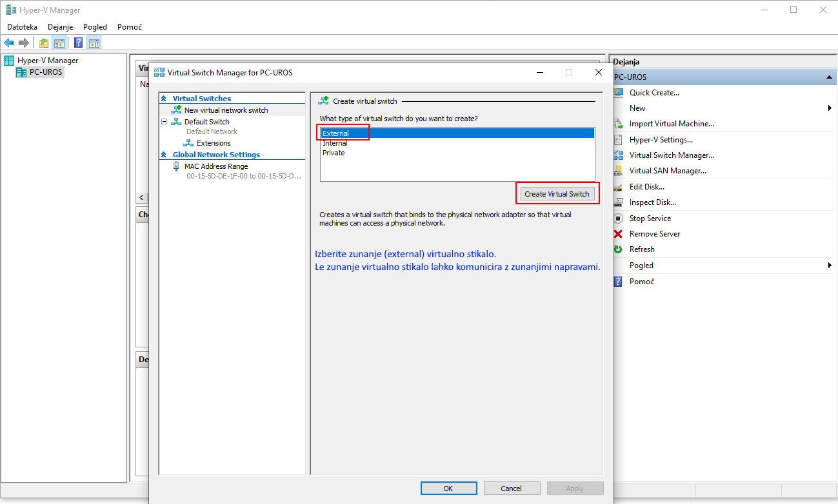Image resolution: width=838 pixels, height=504 pixels.
Task: Click Quick Create action link
Action: pos(654,93)
